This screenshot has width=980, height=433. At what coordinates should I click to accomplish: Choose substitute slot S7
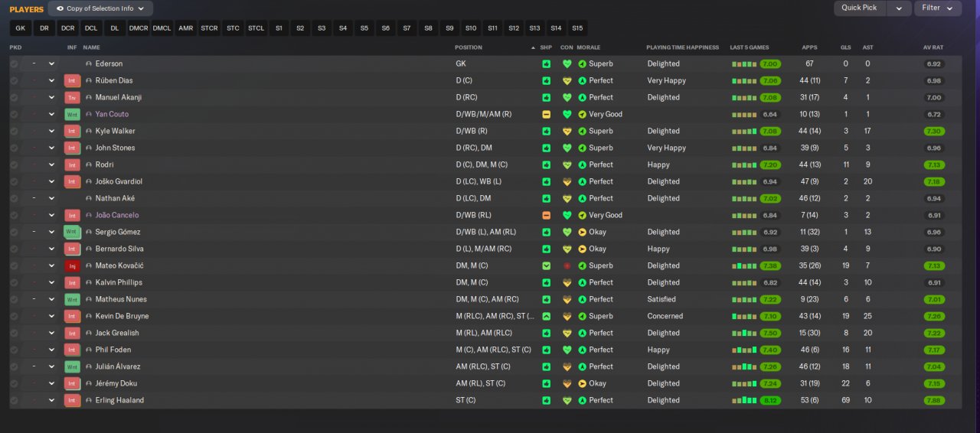coord(407,28)
